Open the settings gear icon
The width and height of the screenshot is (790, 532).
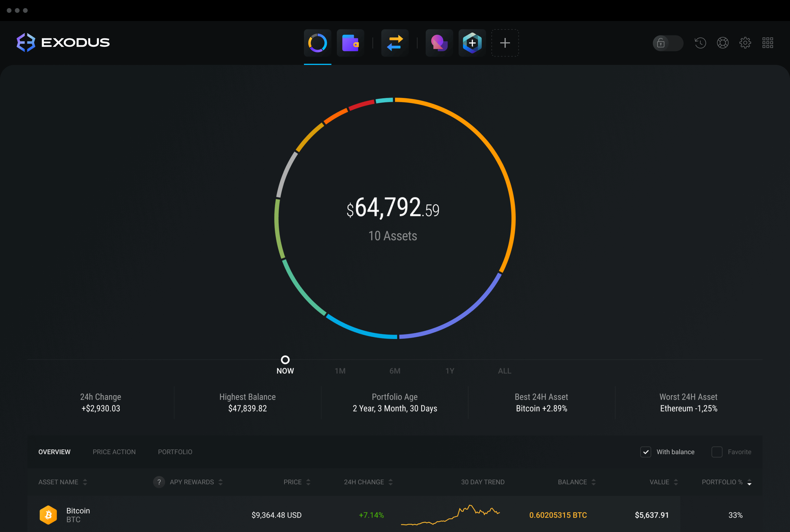tap(746, 42)
